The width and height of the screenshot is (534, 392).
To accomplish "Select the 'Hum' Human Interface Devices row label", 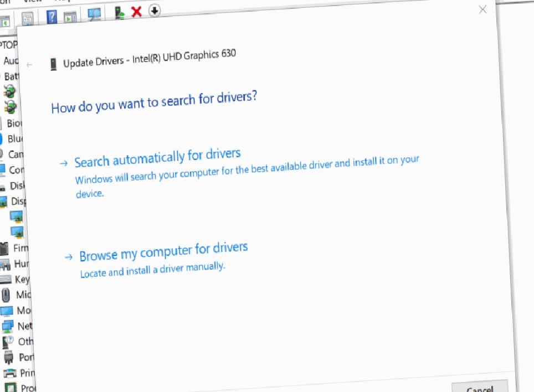I will point(22,264).
